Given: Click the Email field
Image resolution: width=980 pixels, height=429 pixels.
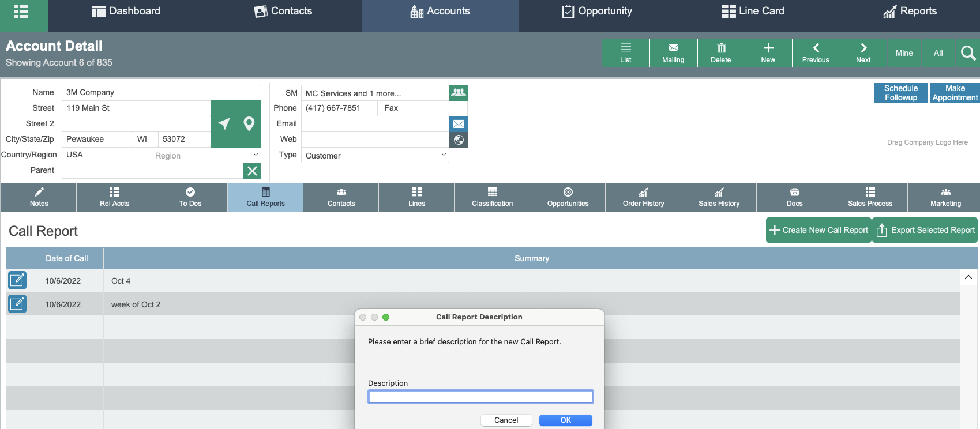Looking at the screenshot, I should coord(375,123).
